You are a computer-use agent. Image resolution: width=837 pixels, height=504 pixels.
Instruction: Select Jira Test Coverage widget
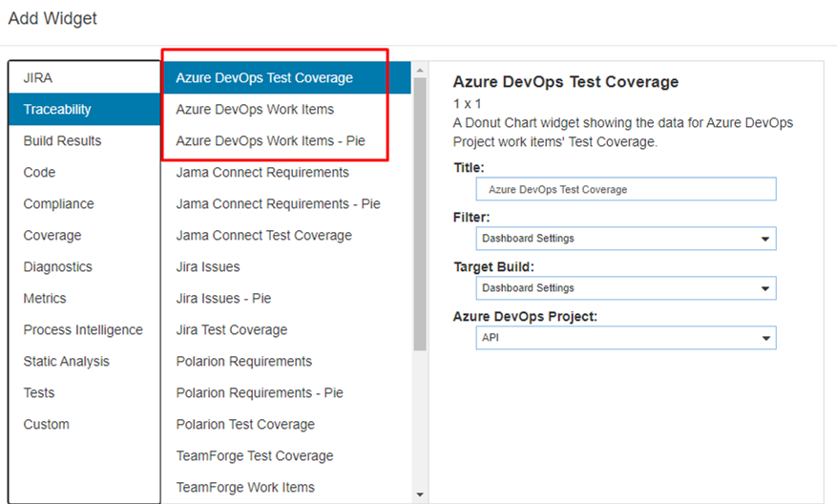(x=286, y=330)
